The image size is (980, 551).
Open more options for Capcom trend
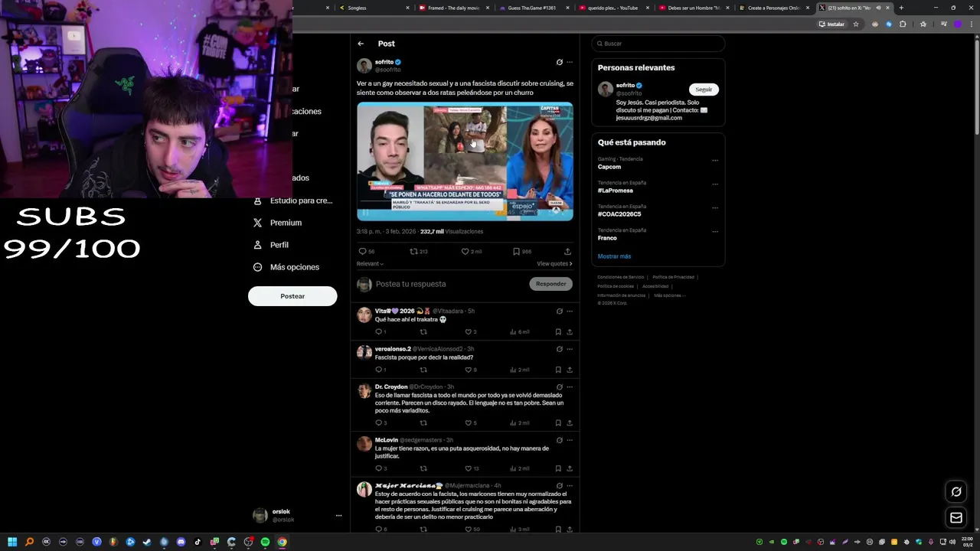715,161
